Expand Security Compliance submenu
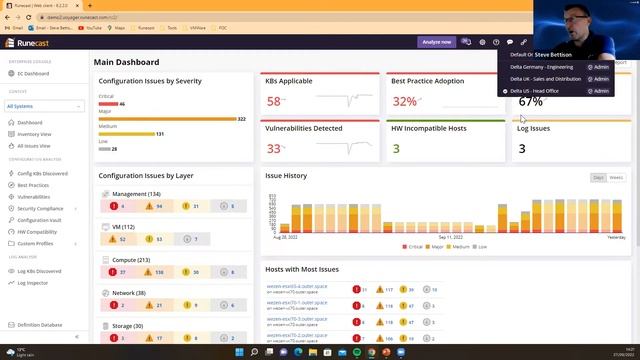The width and height of the screenshot is (640, 360). [x=76, y=209]
